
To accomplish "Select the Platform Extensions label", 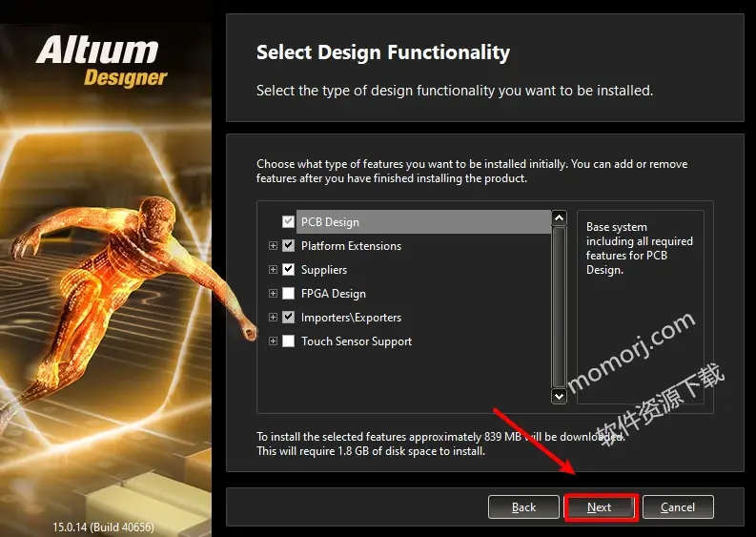I will 351,245.
